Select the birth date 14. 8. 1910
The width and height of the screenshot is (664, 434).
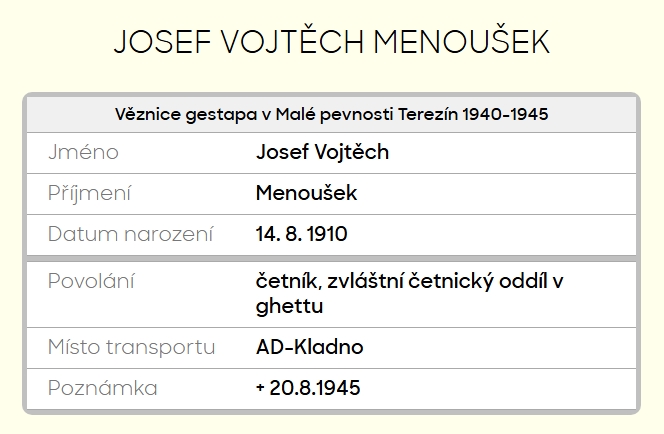coord(301,235)
